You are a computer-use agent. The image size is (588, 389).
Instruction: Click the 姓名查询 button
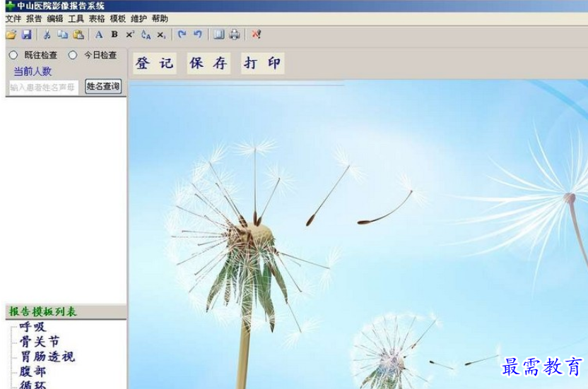tap(103, 87)
